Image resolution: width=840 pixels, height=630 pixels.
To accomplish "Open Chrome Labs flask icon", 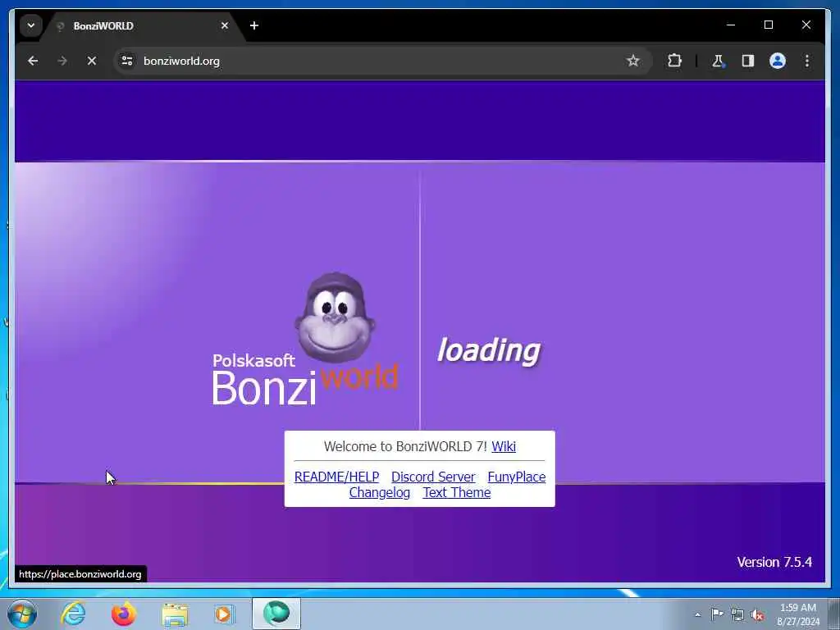I will (718, 61).
